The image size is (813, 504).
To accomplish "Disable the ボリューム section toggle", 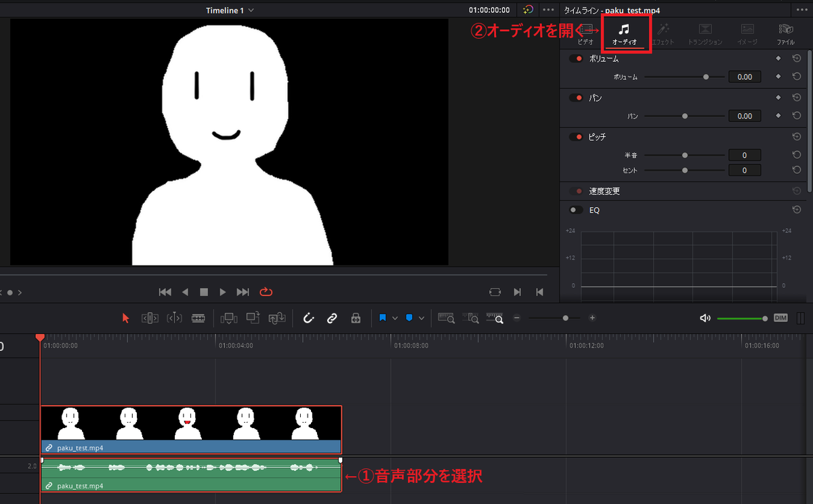I will click(577, 59).
